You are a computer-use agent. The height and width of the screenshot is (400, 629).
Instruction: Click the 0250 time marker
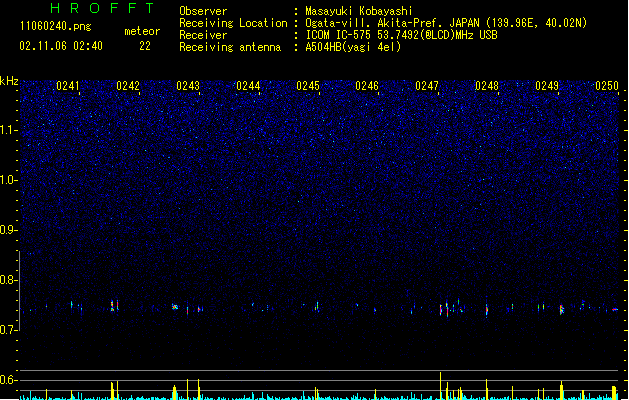(607, 86)
